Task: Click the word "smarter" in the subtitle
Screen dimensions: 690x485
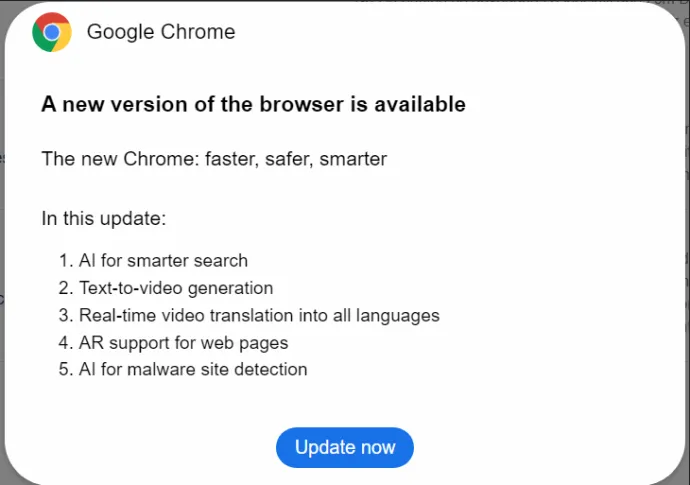Action: 353,159
